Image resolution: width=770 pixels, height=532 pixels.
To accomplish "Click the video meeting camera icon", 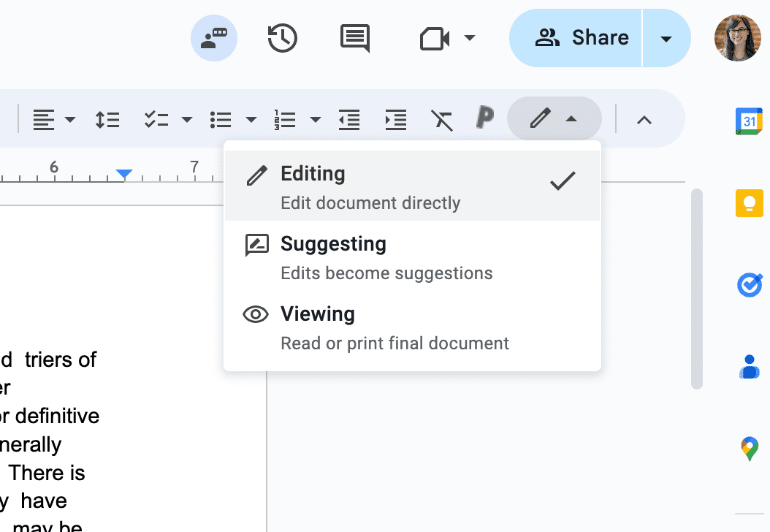I will tap(435, 38).
